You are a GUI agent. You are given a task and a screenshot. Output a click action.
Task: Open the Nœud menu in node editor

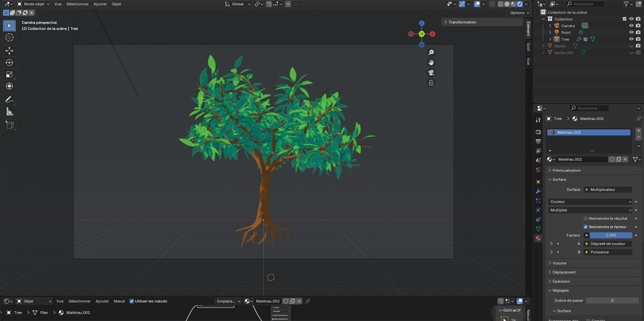(119, 301)
